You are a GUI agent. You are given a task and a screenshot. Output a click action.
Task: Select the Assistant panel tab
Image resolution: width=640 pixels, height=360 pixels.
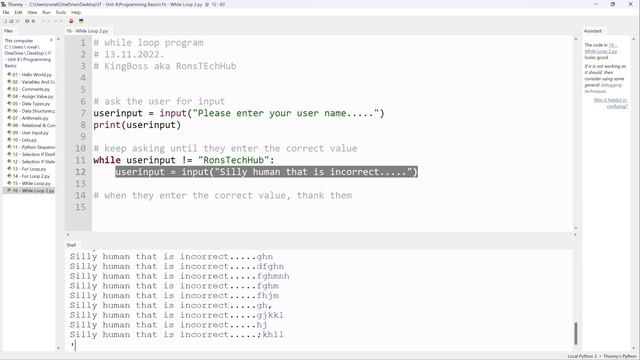click(593, 31)
